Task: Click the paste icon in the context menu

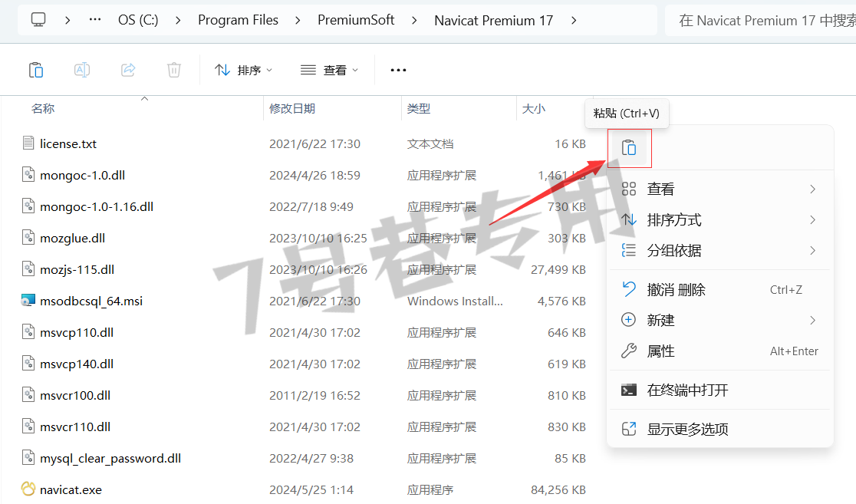Action: 629,148
